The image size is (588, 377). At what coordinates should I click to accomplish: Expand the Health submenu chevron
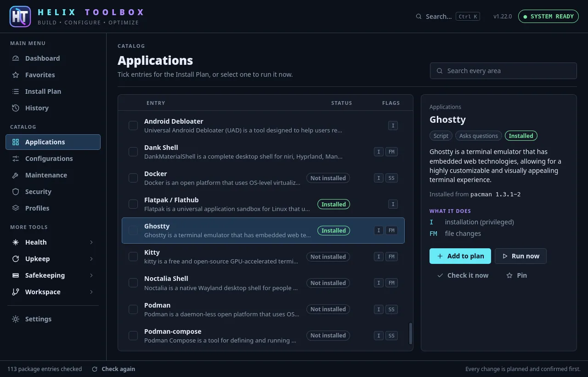(x=91, y=242)
